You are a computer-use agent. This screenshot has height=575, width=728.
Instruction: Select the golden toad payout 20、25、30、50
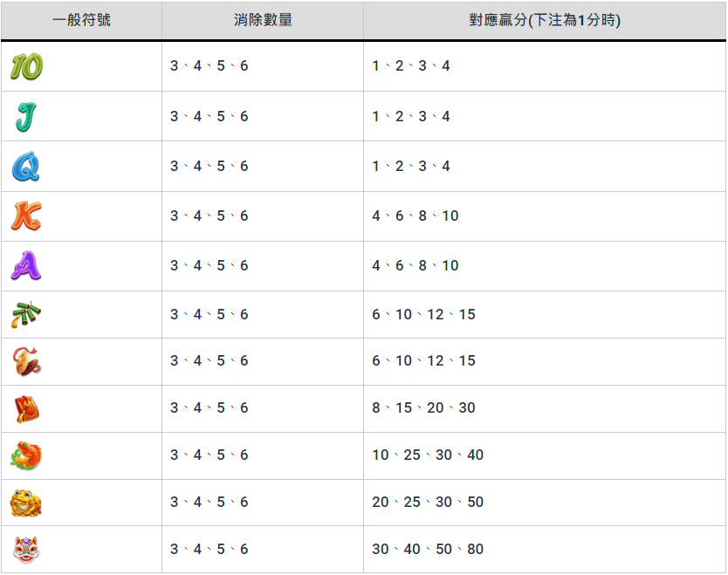tap(428, 502)
